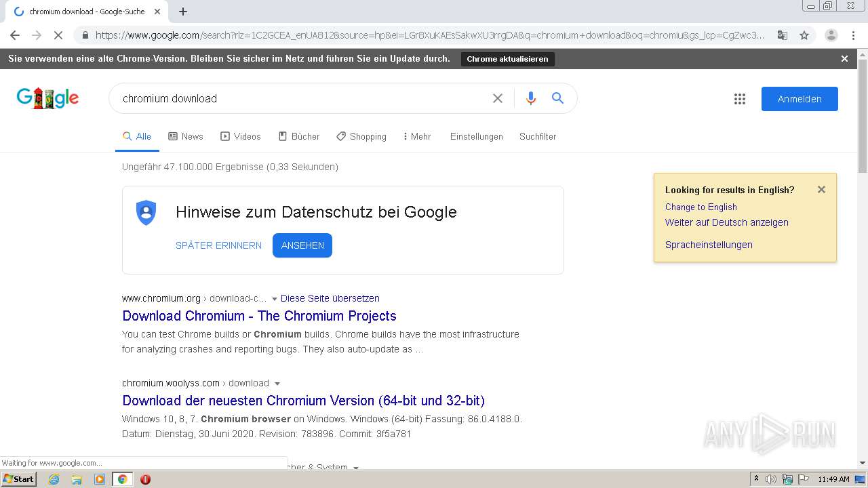Click Diese Seite übersetzen link
Screen dimensions: 868x488
pos(330,298)
